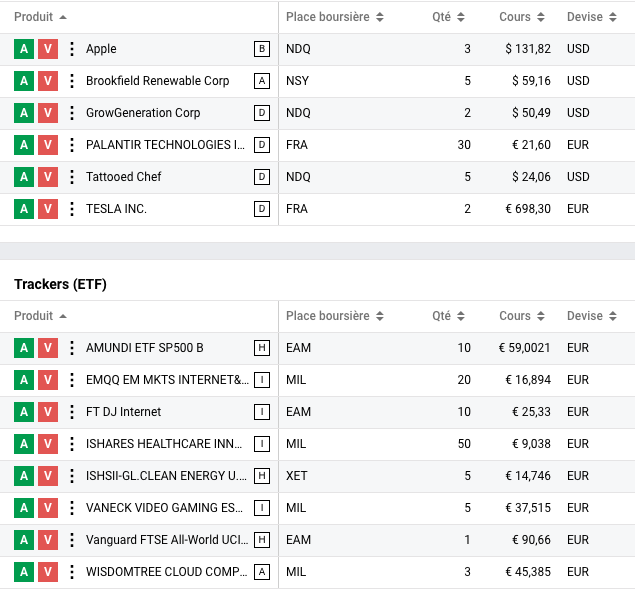Click the A badge next to Brookfield Renewable Corp
Viewport: 635px width, 596px height.
[262, 81]
